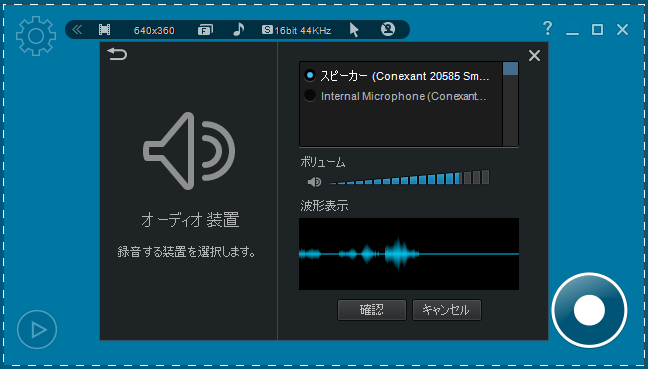
Task: Click the video film strip icon
Action: [x=105, y=30]
